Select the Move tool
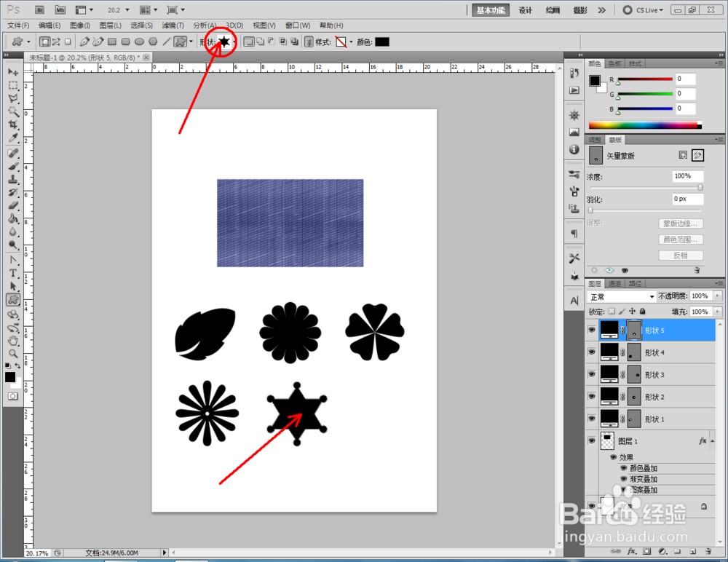 pos(13,72)
